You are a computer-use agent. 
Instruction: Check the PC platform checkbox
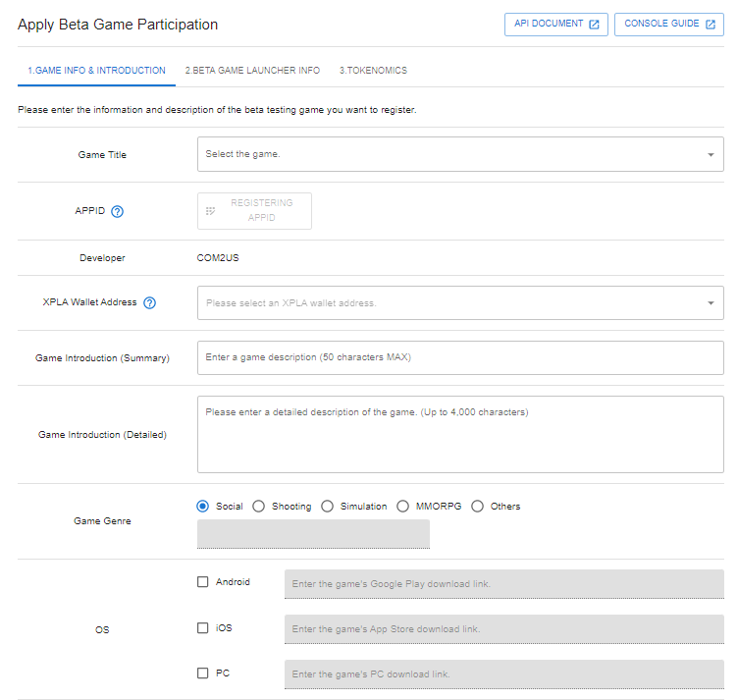point(203,673)
